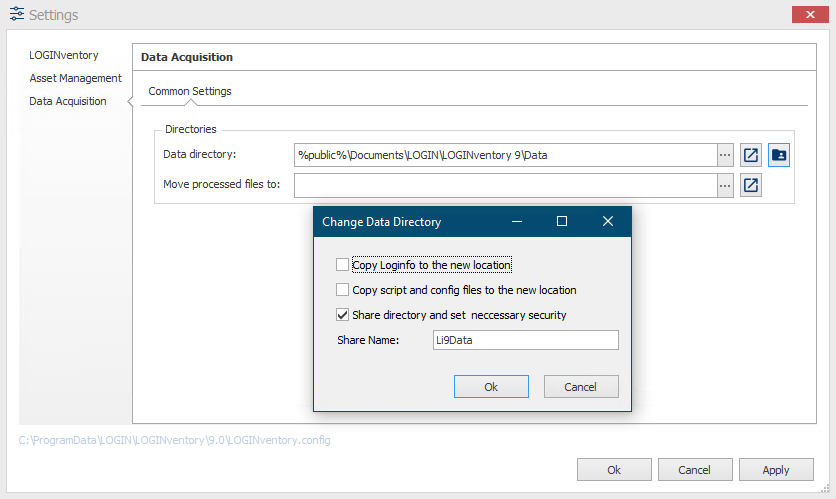836x499 pixels.
Task: Browse for Data directory with ellipsis button
Action: pos(725,155)
